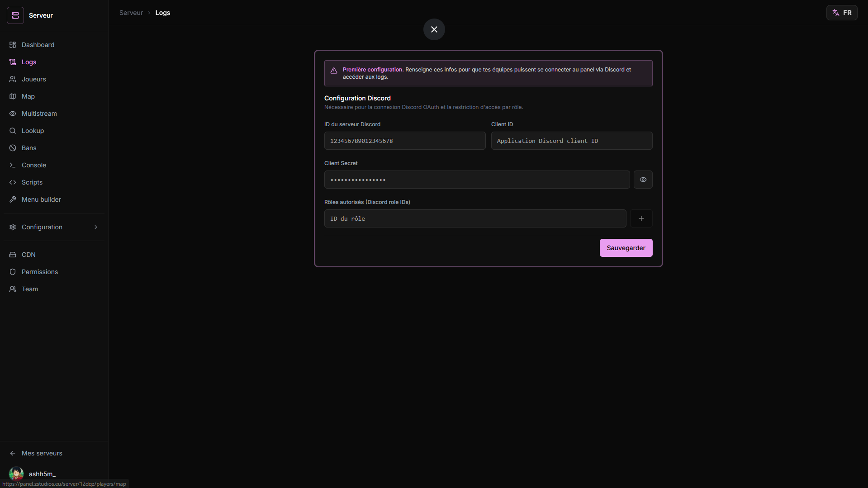The height and width of the screenshot is (488, 868).
Task: Go to Dashboard menu item
Action: pyautogui.click(x=54, y=45)
